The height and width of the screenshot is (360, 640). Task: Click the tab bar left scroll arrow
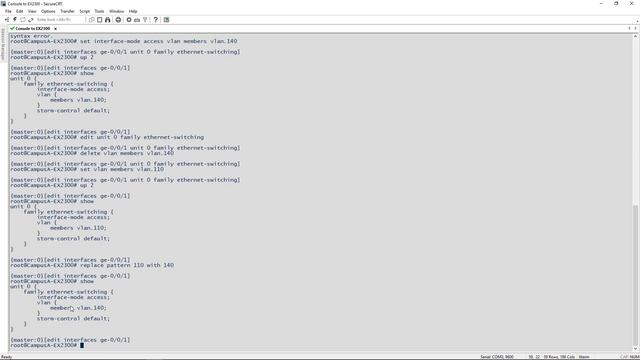point(629,29)
